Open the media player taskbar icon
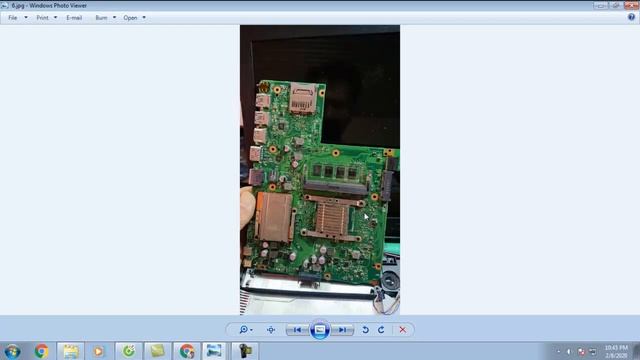This screenshot has width=640, height=360. coord(98,351)
